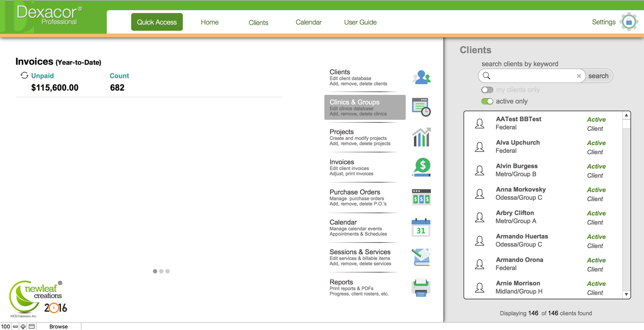Click the person icon for Armando Huertas
Image resolution: width=644 pixels, height=330 pixels.
pos(479,241)
